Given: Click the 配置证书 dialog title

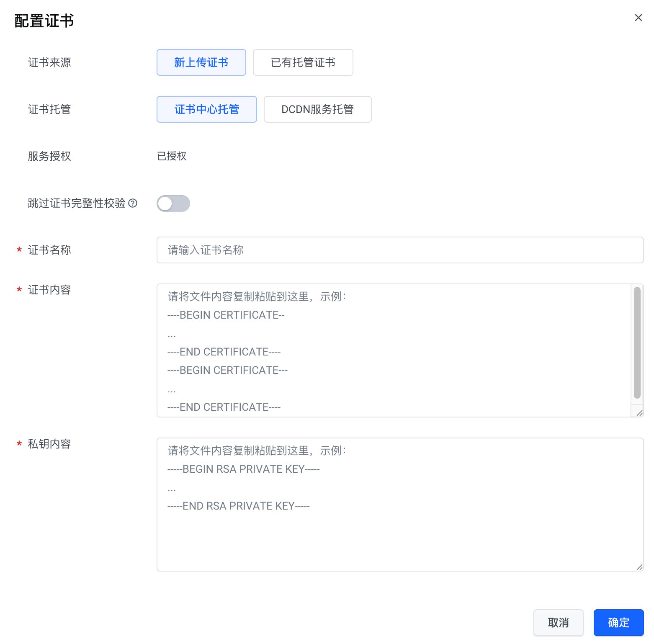Looking at the screenshot, I should pyautogui.click(x=44, y=21).
